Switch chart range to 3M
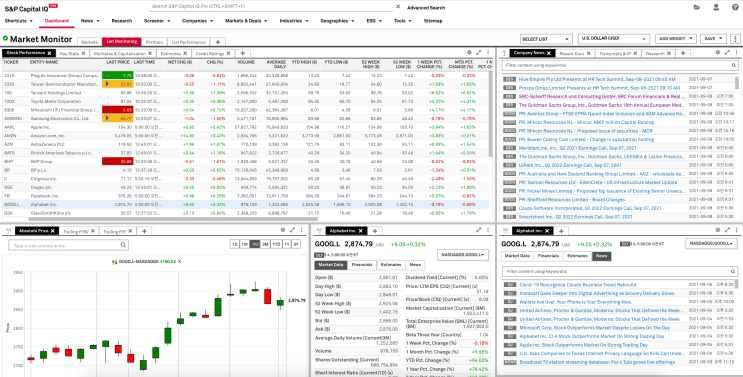Image resolution: width=743 pixels, height=377 pixels. [265, 244]
